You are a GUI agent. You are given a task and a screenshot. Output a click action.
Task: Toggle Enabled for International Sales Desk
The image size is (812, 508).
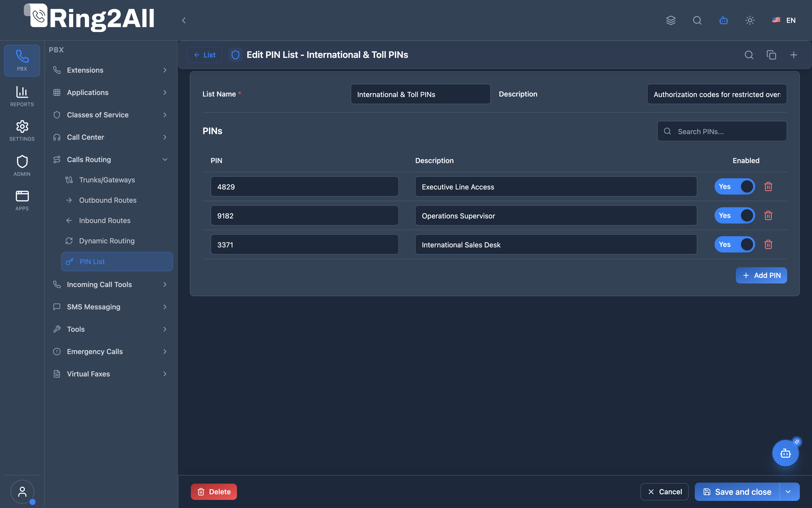pos(735,244)
